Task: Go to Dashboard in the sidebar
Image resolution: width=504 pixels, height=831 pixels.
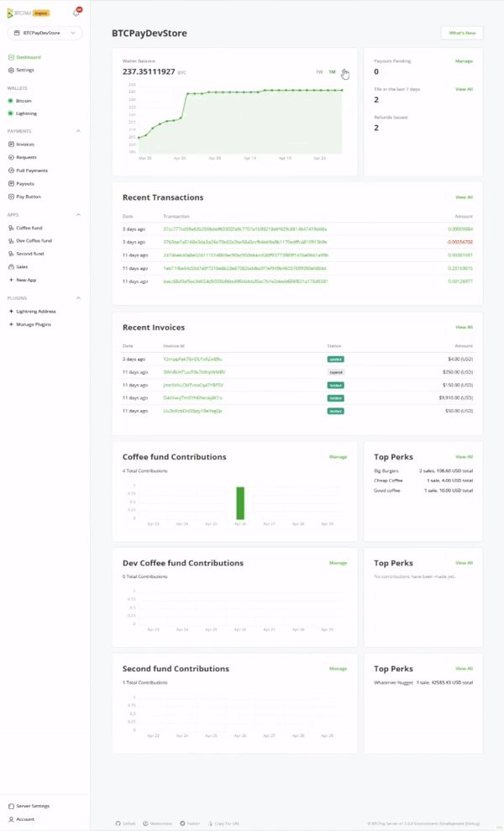Action: coord(29,57)
